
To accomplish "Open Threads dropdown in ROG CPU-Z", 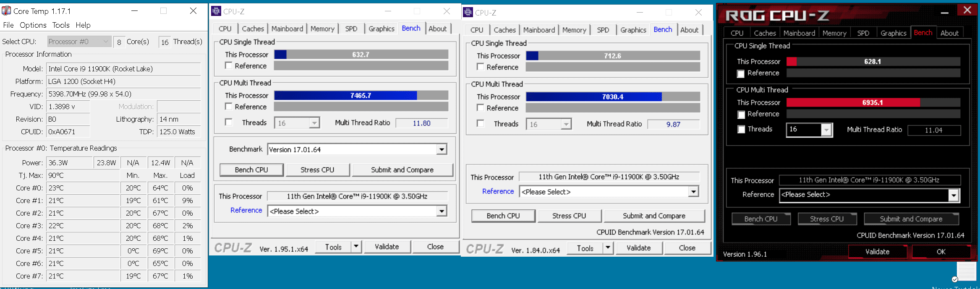I will point(826,130).
